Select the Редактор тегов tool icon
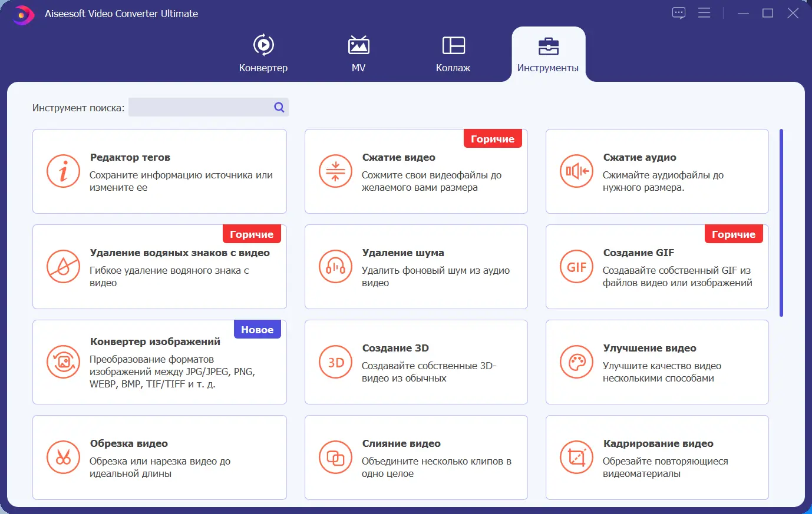This screenshot has width=812, height=514. point(63,171)
